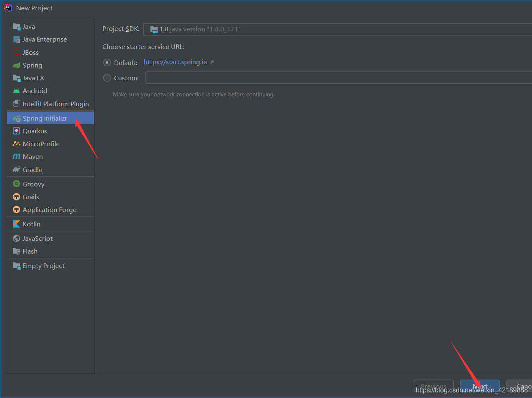The image size is (532, 398).
Task: Choose Empty Project entry
Action: [50, 265]
